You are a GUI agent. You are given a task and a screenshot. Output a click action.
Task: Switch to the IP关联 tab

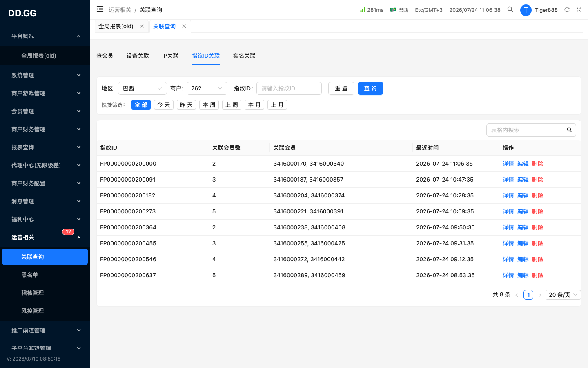[170, 56]
